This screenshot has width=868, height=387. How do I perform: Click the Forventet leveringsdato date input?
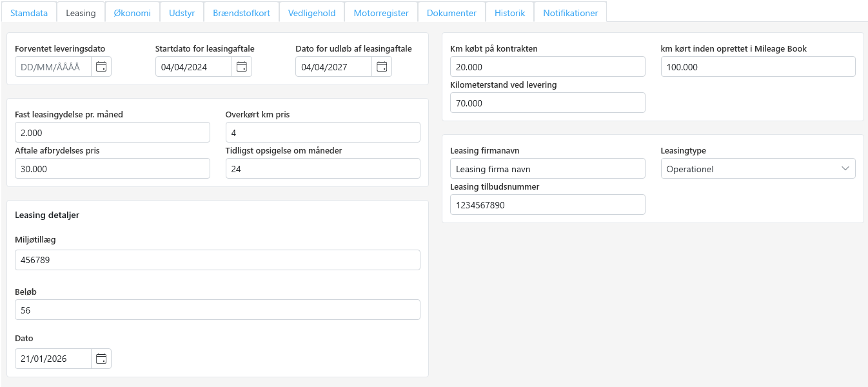click(x=53, y=66)
